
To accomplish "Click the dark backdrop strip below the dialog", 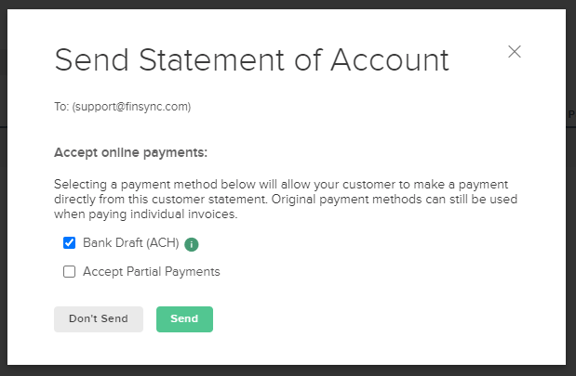I will (288, 371).
